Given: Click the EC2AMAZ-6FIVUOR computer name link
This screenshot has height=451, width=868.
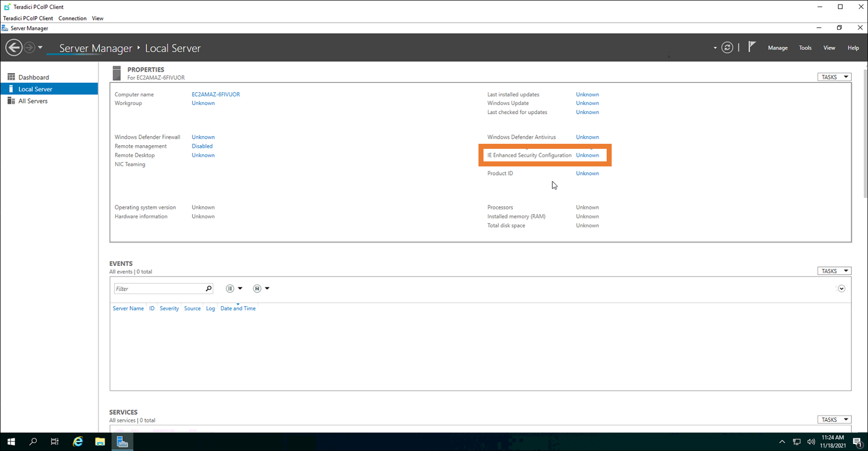Looking at the screenshot, I should point(216,95).
